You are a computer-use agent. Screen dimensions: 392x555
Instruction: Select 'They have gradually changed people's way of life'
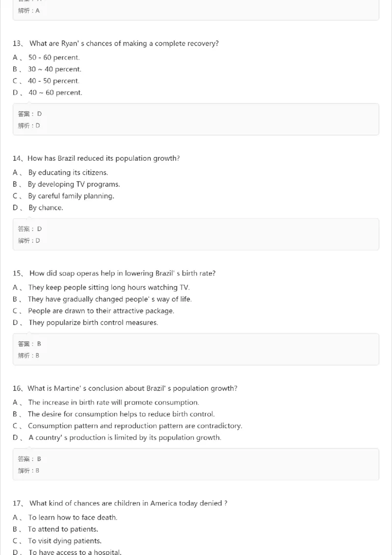109,299
